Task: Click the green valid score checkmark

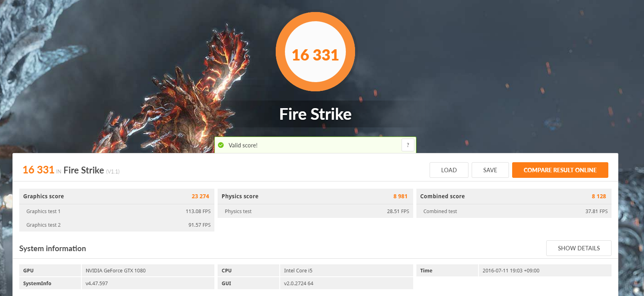Action: pyautogui.click(x=221, y=145)
